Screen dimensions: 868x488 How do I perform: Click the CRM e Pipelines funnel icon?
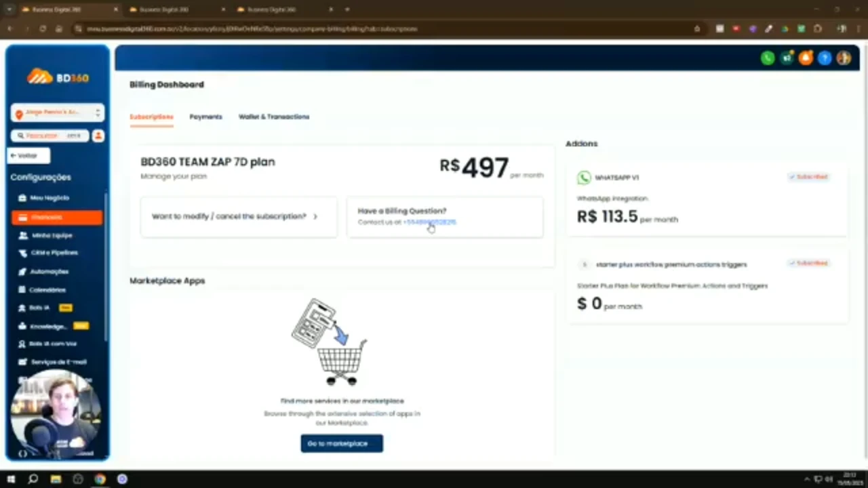point(23,253)
